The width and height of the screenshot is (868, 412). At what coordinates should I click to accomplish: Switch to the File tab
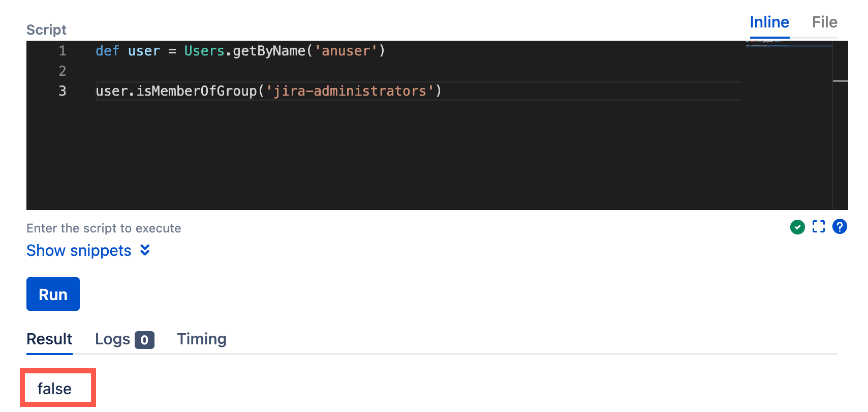824,22
